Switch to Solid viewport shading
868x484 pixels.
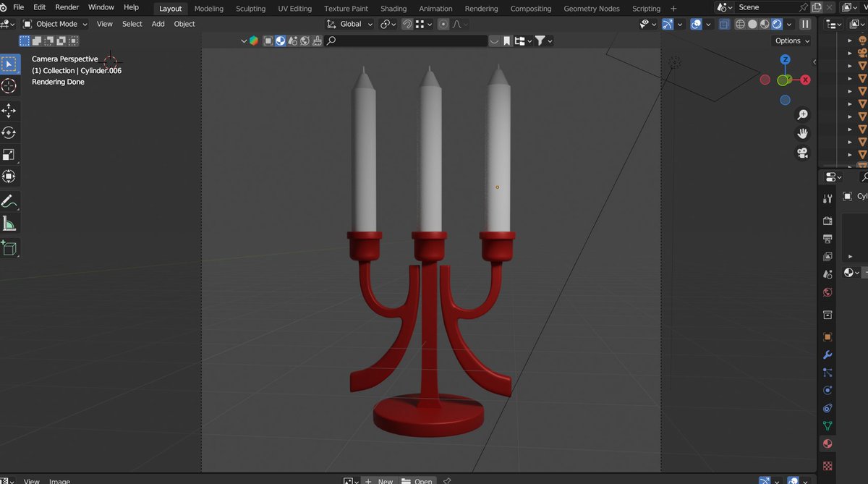(752, 24)
